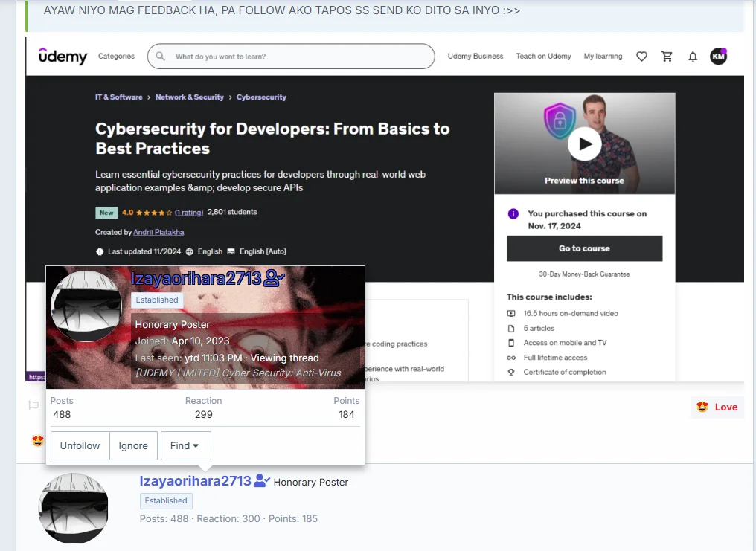Open the Find dropdown
The width and height of the screenshot is (756, 551).
pos(185,445)
